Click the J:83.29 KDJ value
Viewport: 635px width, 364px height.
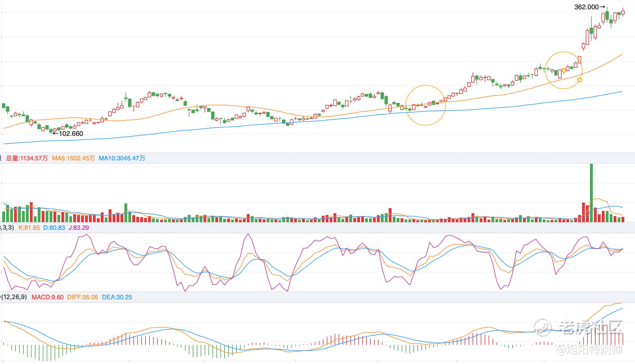[79, 228]
